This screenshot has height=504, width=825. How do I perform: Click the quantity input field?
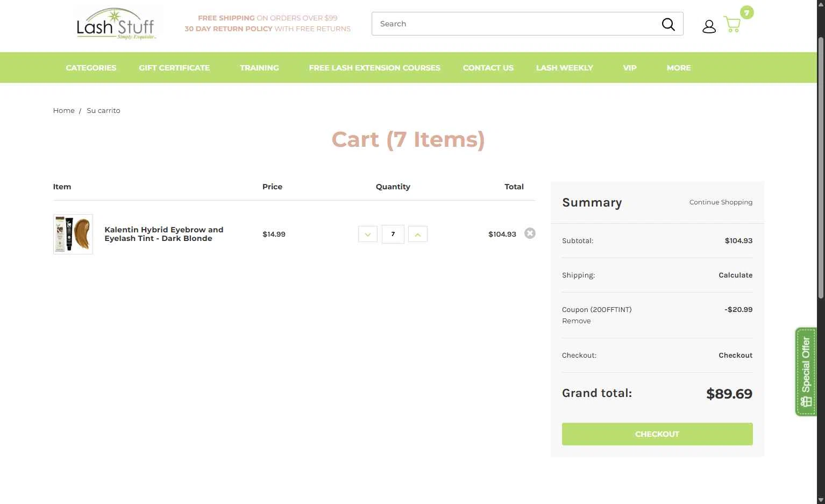pyautogui.click(x=393, y=235)
